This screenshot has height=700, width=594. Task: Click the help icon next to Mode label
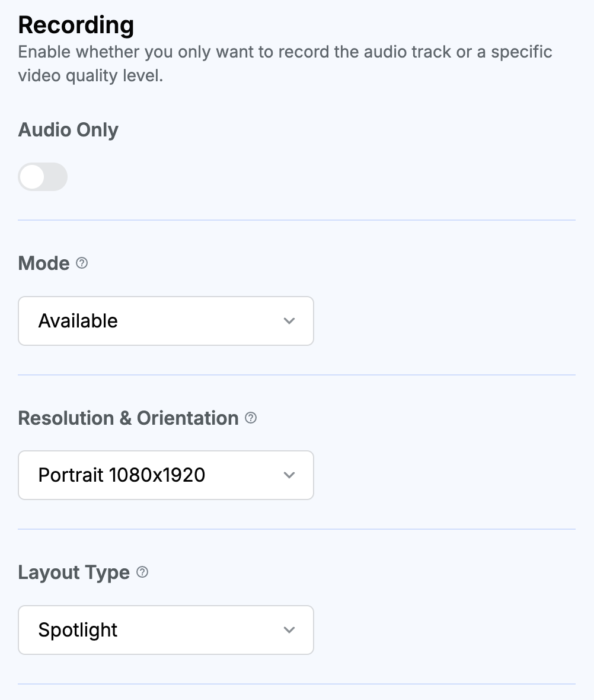click(x=82, y=263)
